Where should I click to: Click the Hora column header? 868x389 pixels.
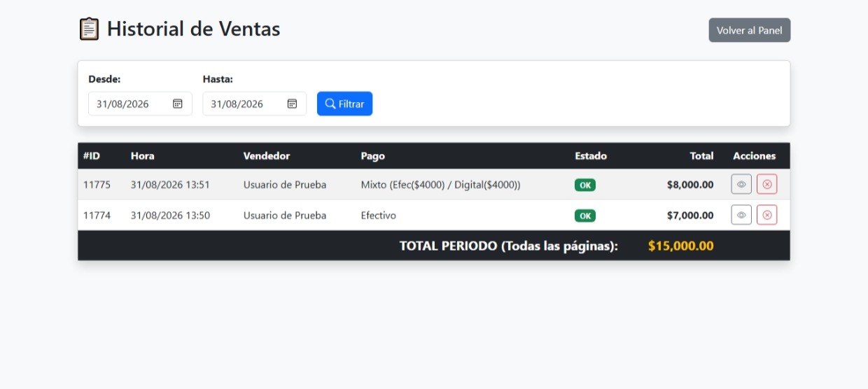tap(143, 156)
